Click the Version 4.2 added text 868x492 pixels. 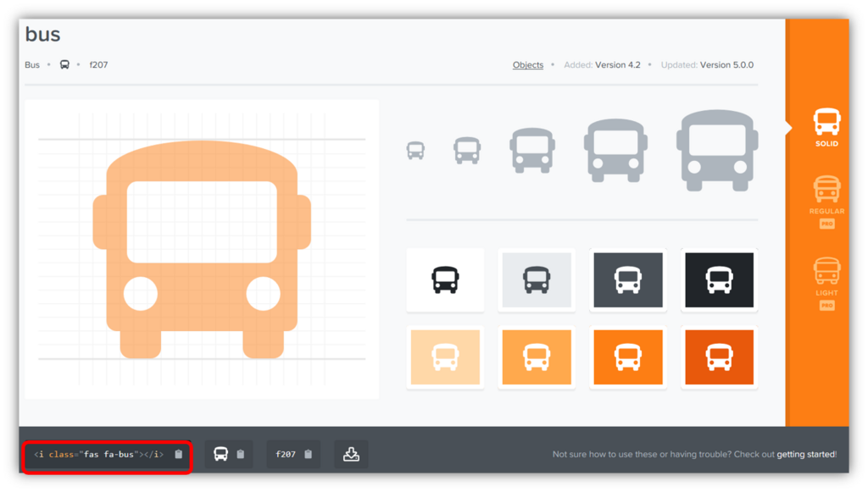[x=618, y=64]
